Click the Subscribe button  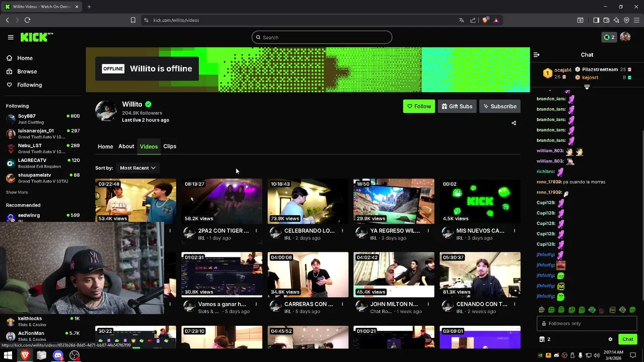tap(500, 107)
